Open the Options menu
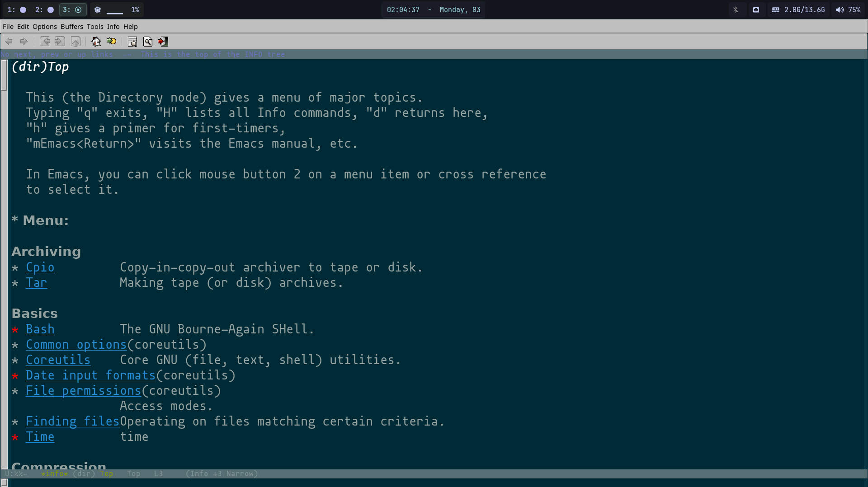The image size is (868, 487). coord(44,27)
